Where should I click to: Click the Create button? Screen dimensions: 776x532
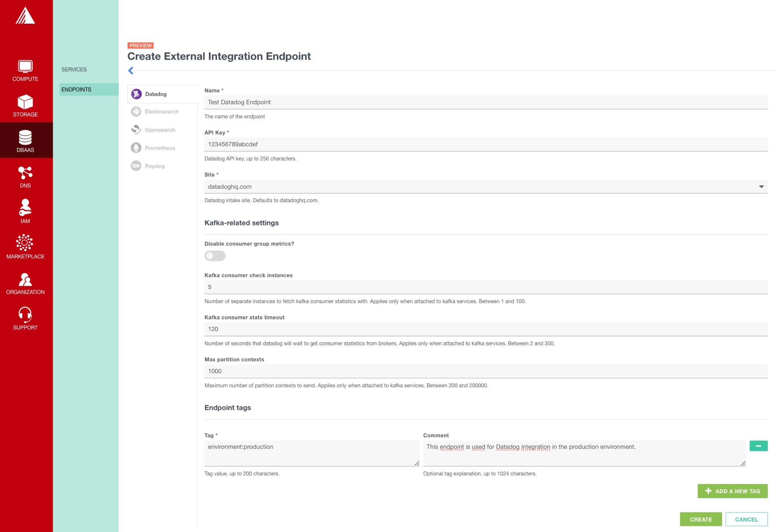[x=701, y=519]
